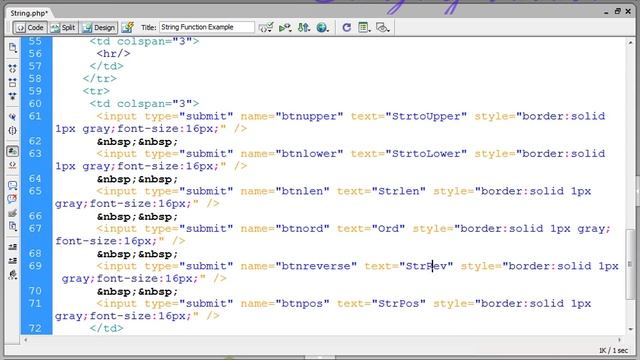Click Collapse Full Tag icon

(x=13, y=68)
